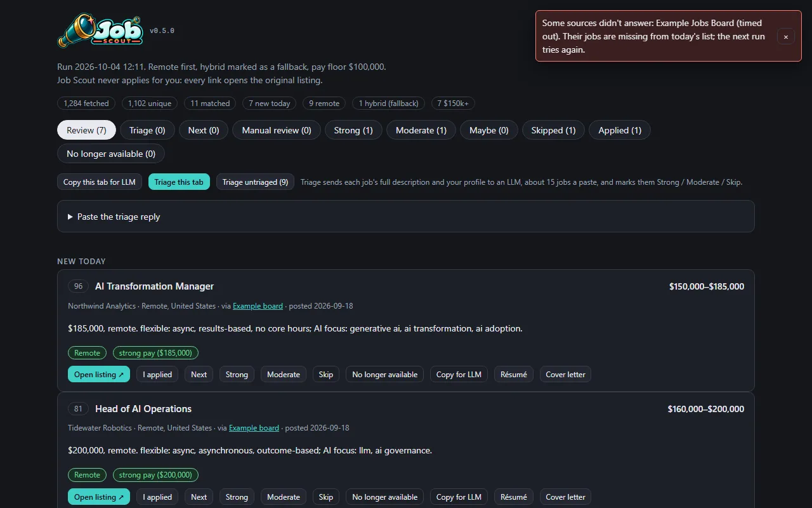Create Cover letter for Head of AI Operations
The height and width of the screenshot is (508, 812).
pos(566,497)
